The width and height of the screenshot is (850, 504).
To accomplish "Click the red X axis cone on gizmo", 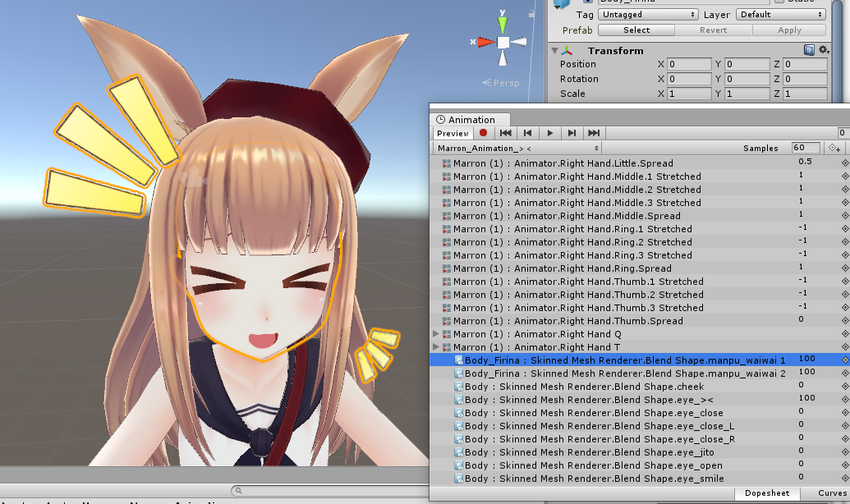I will point(484,42).
